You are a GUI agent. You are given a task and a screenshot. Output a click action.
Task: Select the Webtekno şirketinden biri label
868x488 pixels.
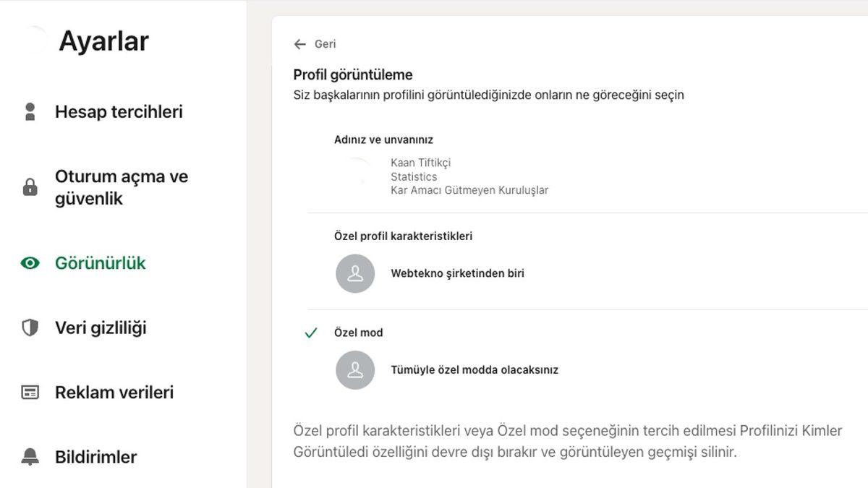click(457, 273)
